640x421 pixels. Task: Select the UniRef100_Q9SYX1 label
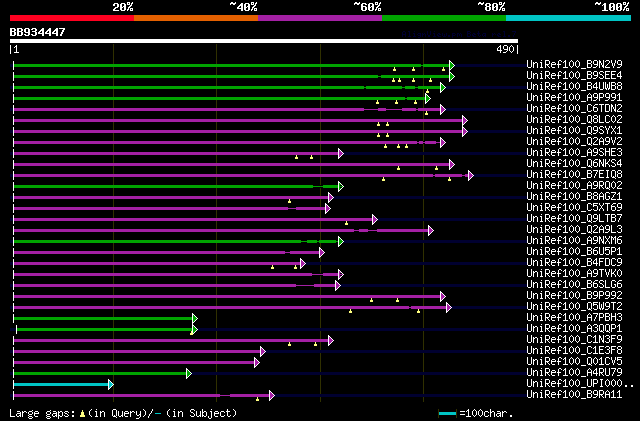pyautogui.click(x=574, y=130)
